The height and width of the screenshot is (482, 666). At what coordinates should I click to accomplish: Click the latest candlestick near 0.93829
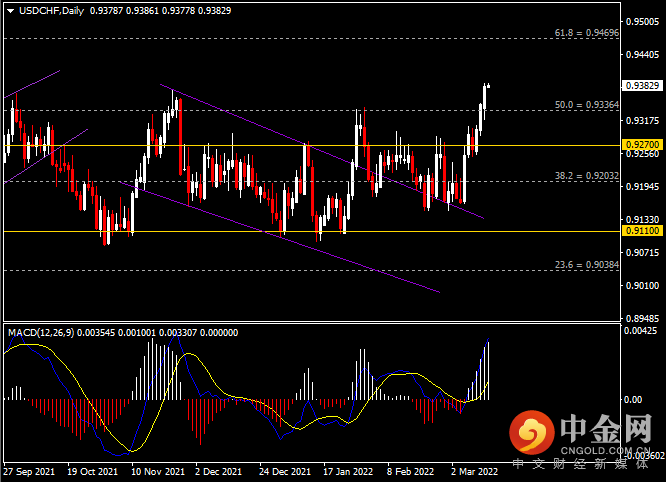488,86
